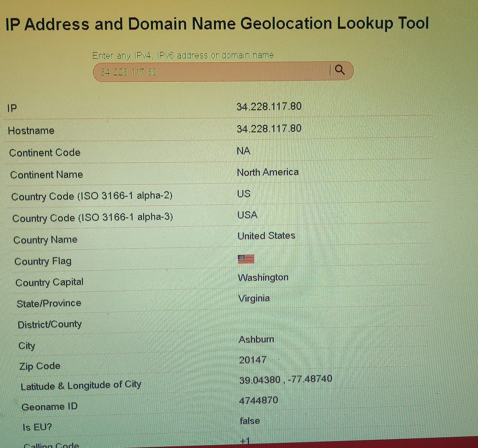Screen dimensions: 478x448
Task: Click the Is EU false value
Action: pyautogui.click(x=250, y=421)
